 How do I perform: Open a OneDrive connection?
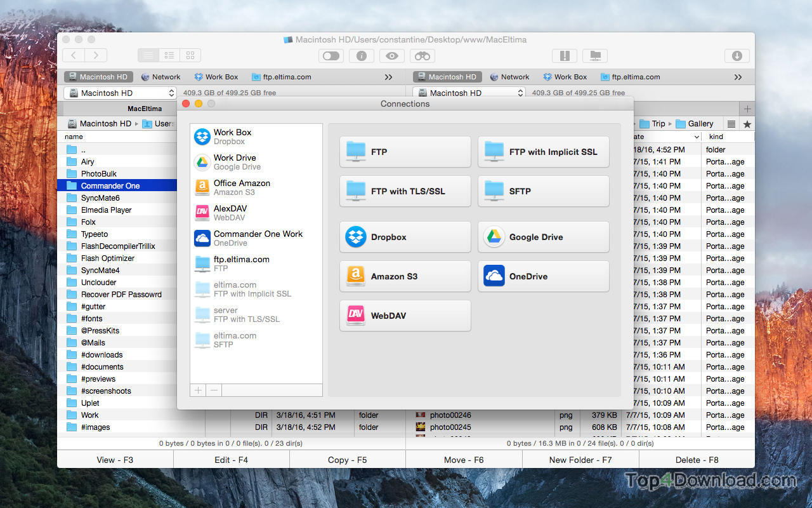click(x=543, y=276)
